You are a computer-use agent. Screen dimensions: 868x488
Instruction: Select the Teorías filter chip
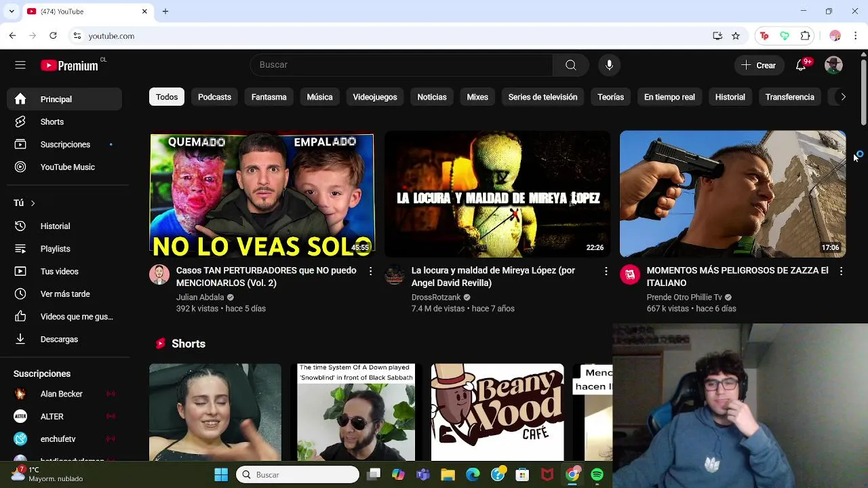[x=610, y=97]
